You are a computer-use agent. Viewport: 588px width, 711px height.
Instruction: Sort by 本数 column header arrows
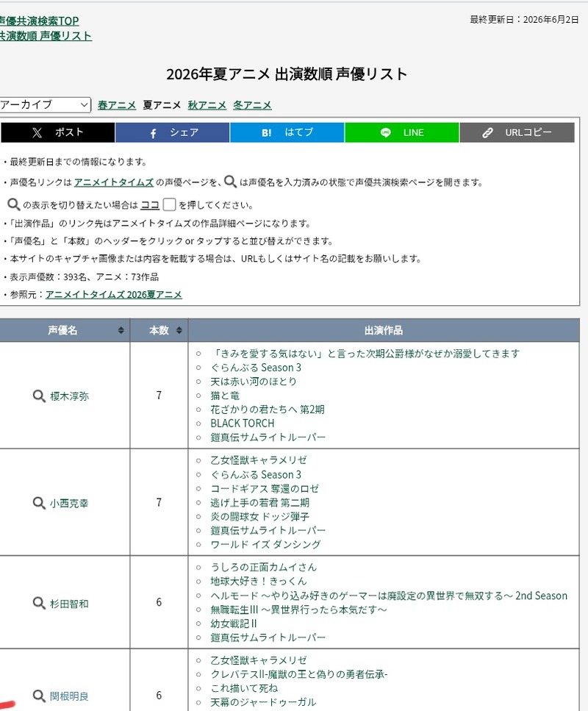click(179, 330)
